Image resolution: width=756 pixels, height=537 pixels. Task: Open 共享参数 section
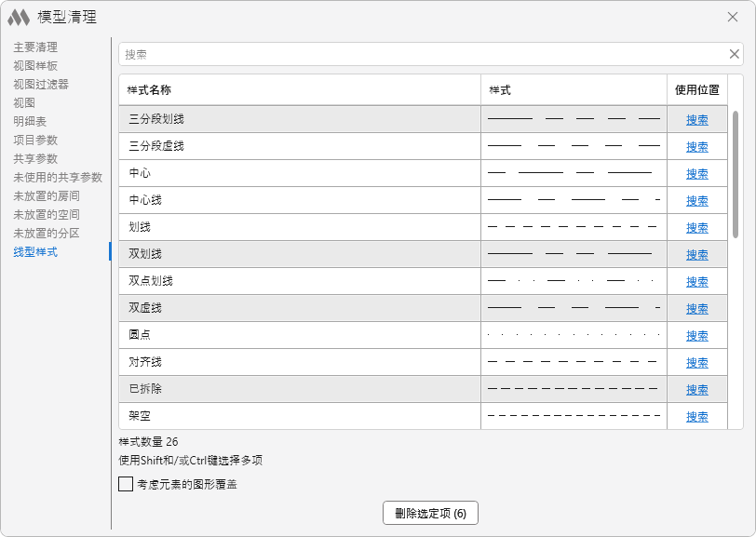click(35, 158)
